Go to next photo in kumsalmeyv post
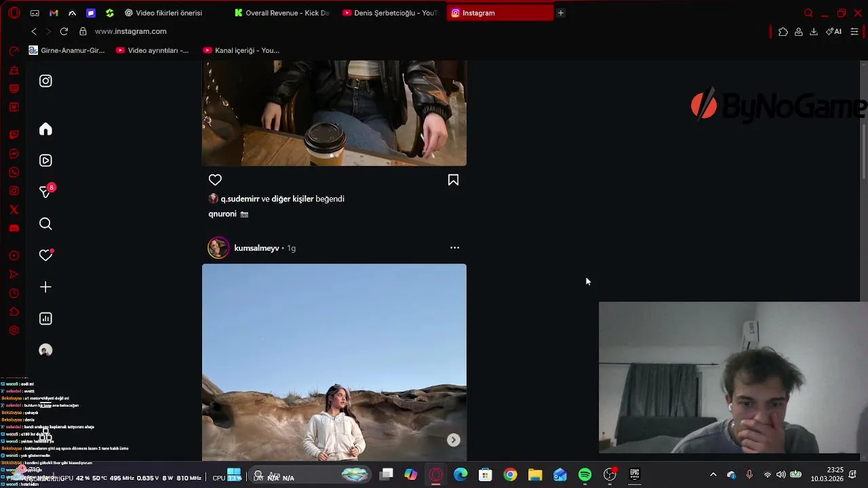 pyautogui.click(x=454, y=440)
